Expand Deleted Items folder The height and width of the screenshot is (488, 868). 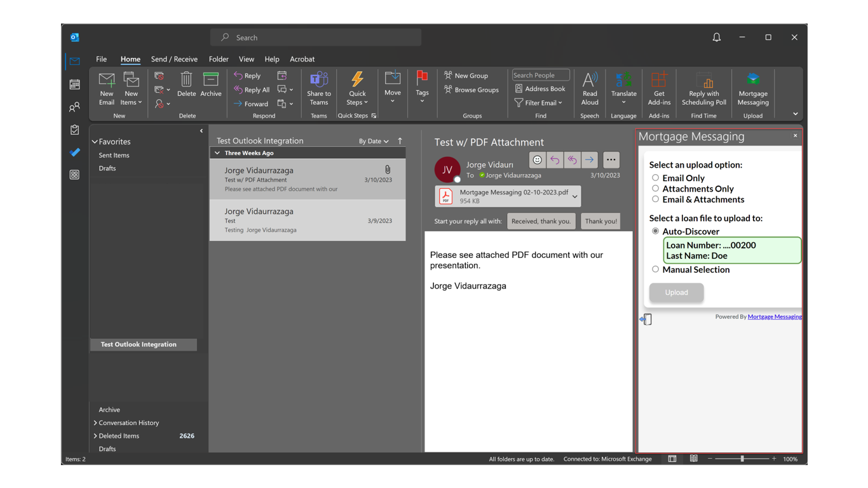coord(95,436)
